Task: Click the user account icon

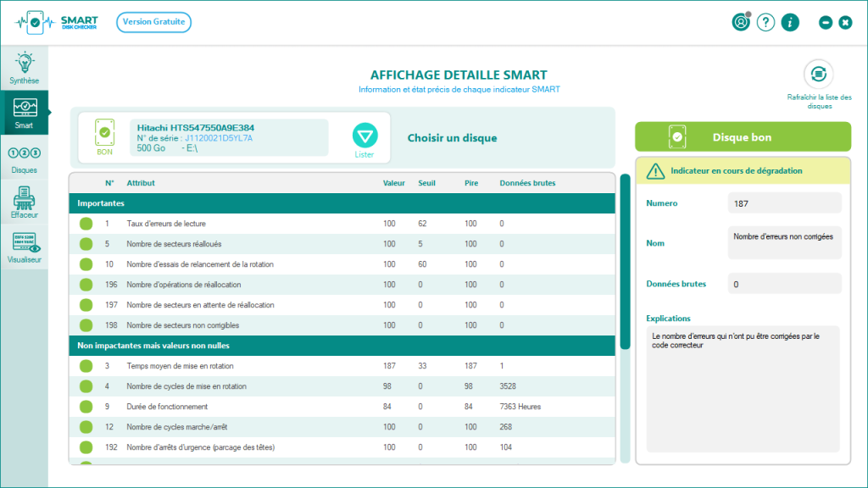Action: [x=741, y=23]
